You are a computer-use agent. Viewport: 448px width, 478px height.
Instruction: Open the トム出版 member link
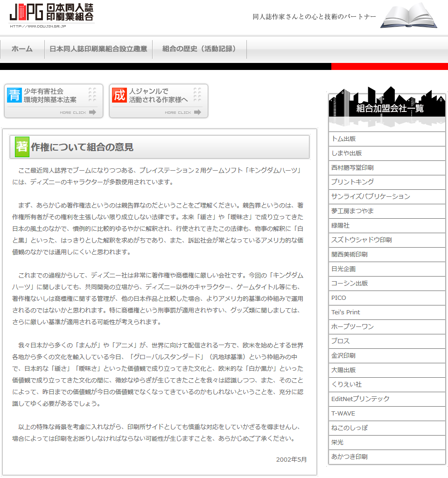[387, 139]
